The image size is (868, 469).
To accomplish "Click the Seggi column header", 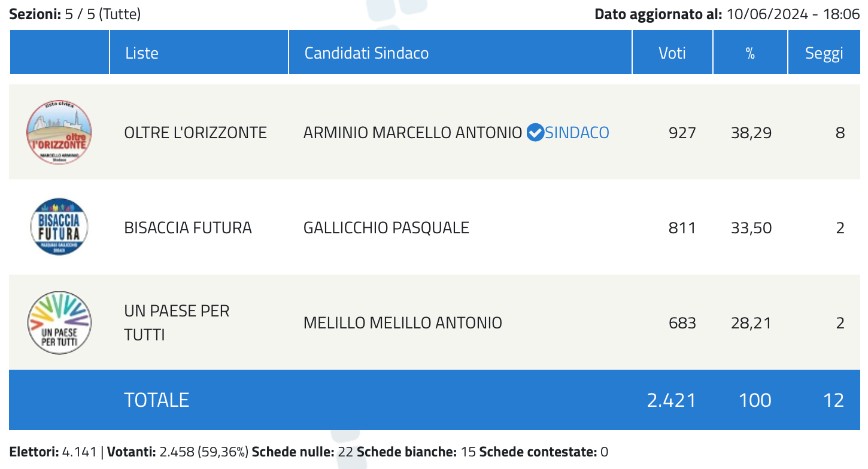I will pos(824,53).
